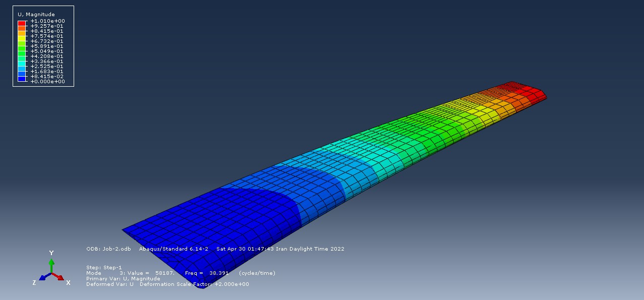Click the X axis of the view triad

pos(60,278)
